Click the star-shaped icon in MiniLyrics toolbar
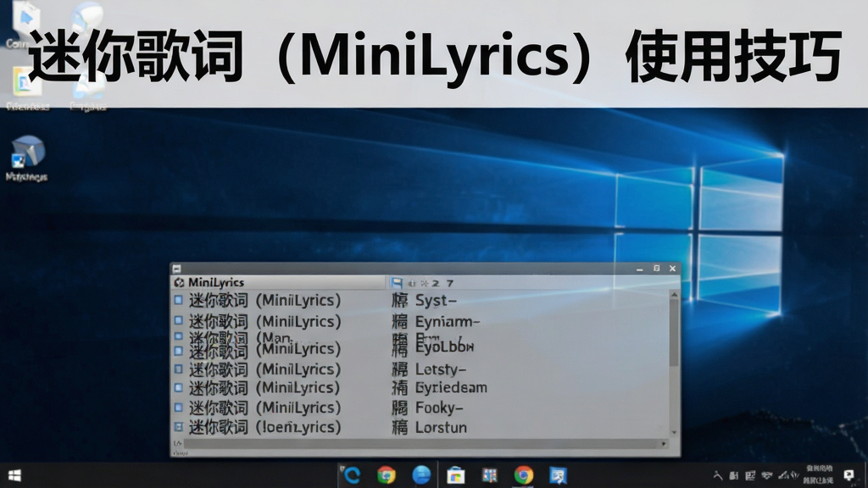The width and height of the screenshot is (868, 488). [424, 283]
